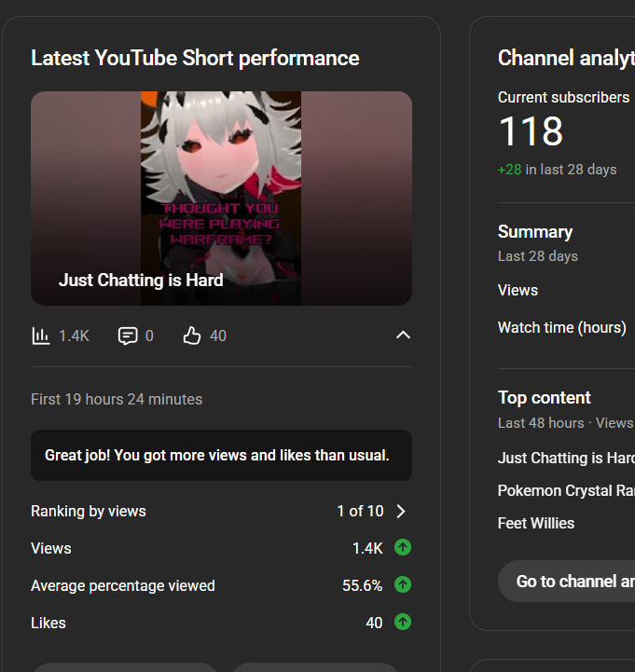Image resolution: width=635 pixels, height=672 pixels.
Task: Click green up arrow beside Views
Action: [x=403, y=547]
